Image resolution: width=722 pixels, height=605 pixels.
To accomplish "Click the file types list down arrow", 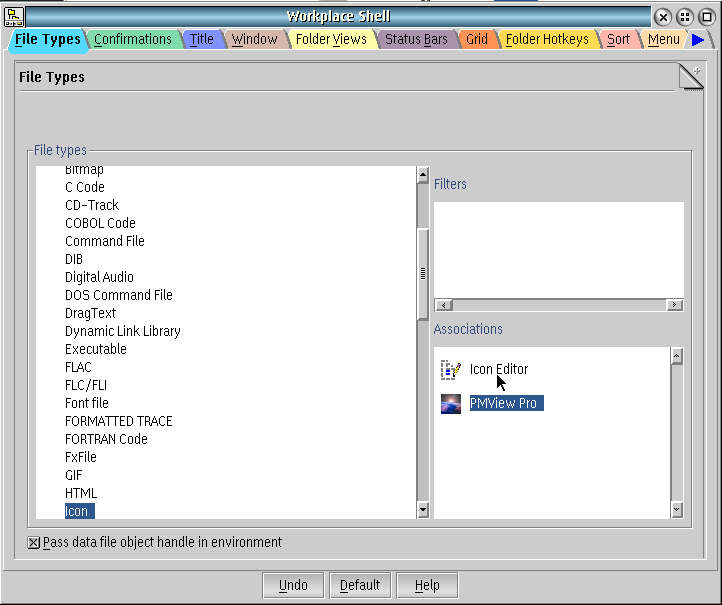I will [422, 510].
